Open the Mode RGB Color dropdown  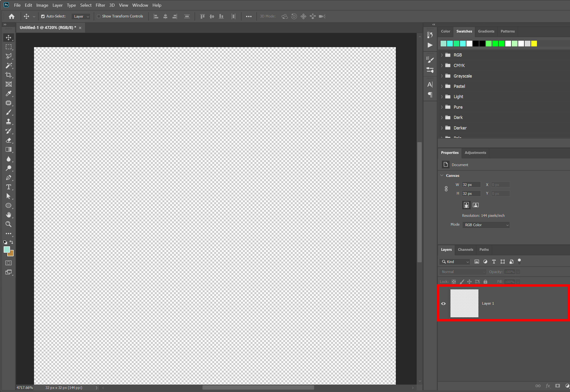[x=486, y=225]
